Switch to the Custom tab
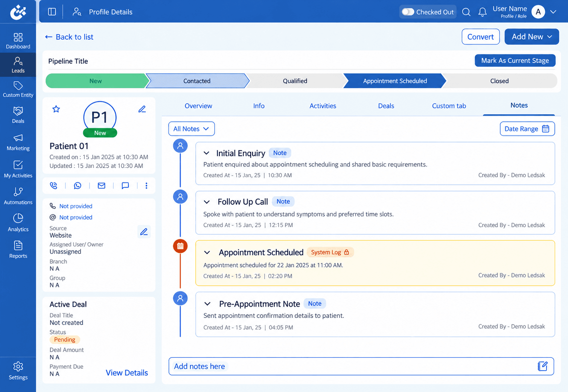Image resolution: width=568 pixels, height=392 pixels. [449, 106]
